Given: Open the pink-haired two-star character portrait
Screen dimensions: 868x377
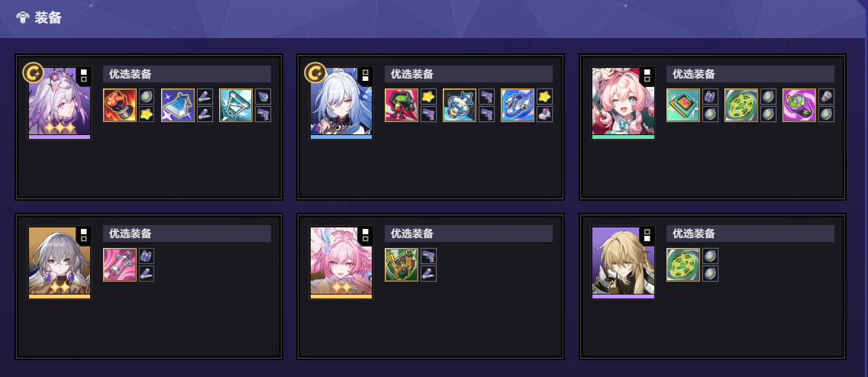Looking at the screenshot, I should coord(341,263).
